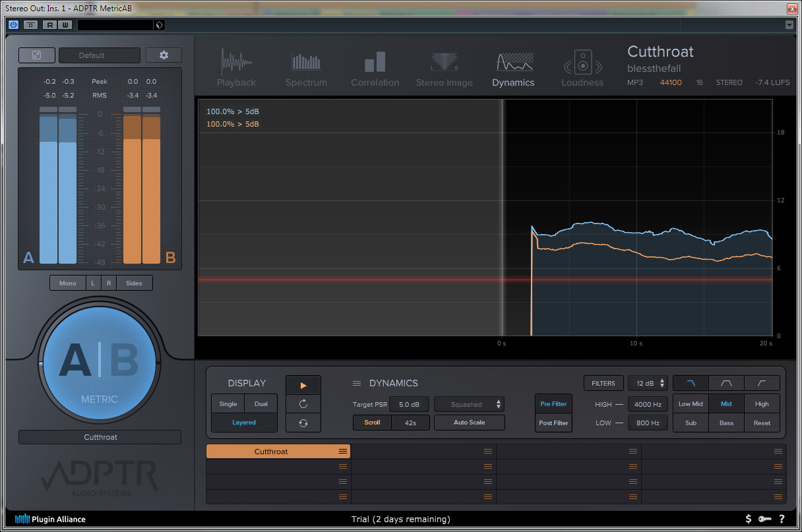Select the Bass filter band

726,423
